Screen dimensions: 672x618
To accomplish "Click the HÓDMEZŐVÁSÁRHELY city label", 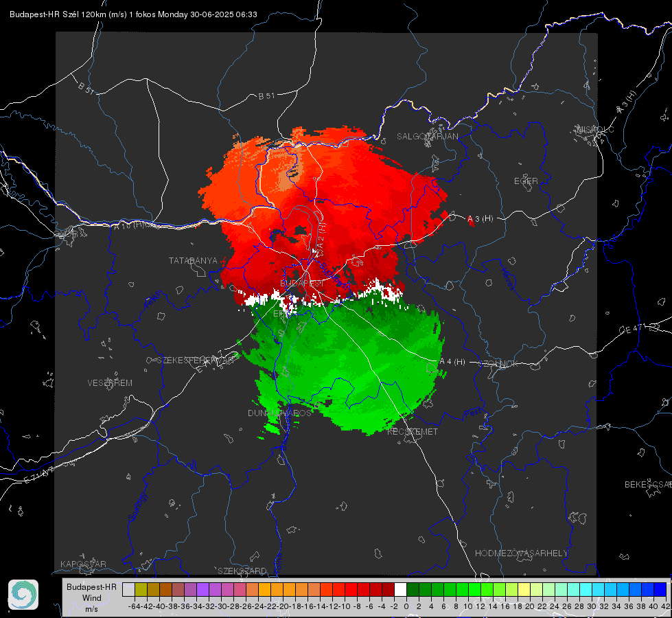I will click(521, 553).
